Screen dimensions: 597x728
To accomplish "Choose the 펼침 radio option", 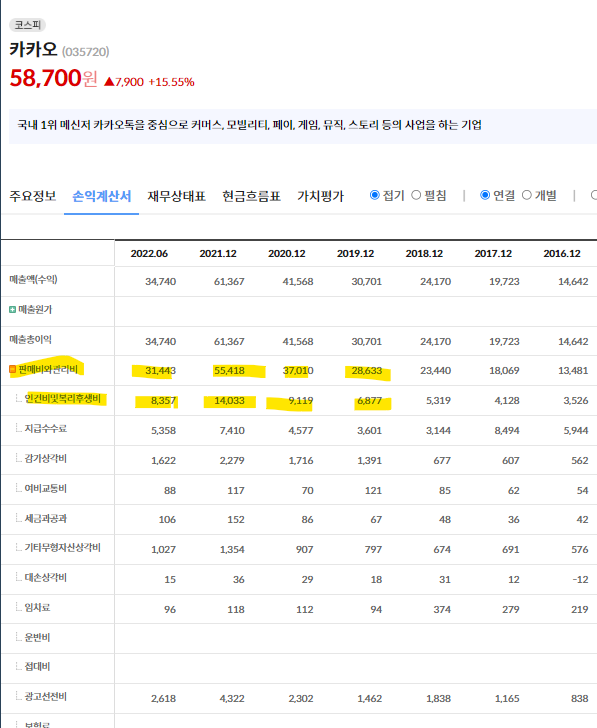I will [x=416, y=195].
